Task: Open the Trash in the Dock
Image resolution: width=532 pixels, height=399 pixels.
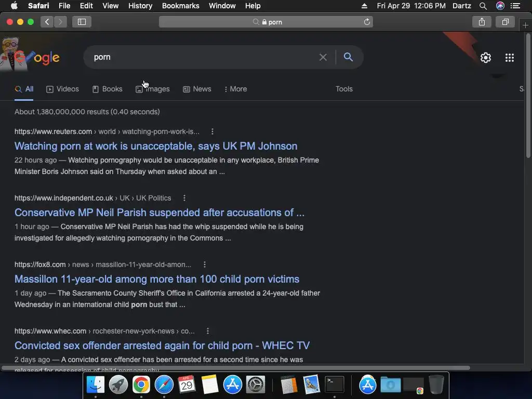Action: coord(436,384)
